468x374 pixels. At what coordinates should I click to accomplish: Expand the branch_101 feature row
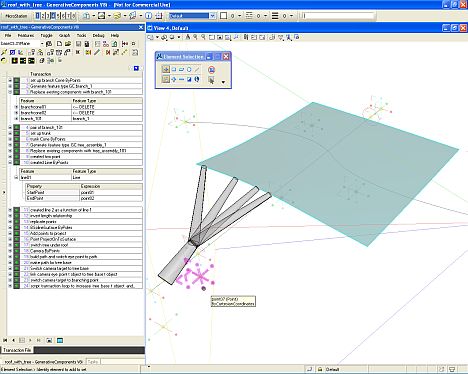[16, 119]
